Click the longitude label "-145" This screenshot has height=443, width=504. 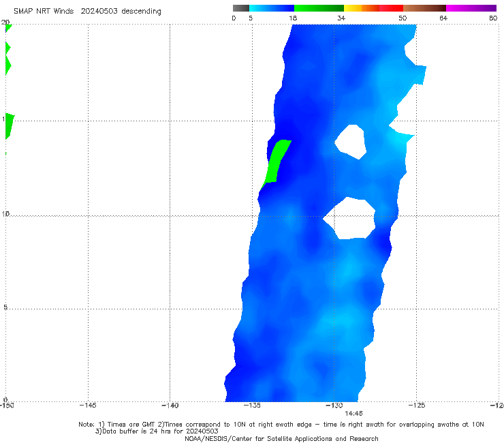click(88, 406)
